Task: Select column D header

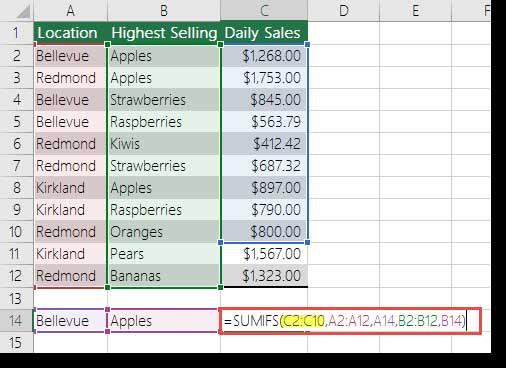Action: pos(343,11)
